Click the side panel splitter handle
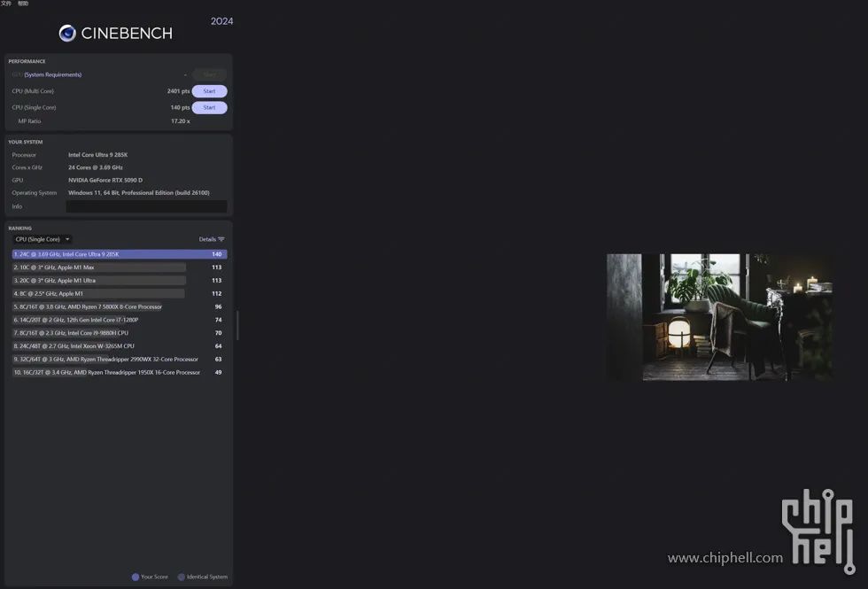This screenshot has width=868, height=589. click(x=237, y=326)
